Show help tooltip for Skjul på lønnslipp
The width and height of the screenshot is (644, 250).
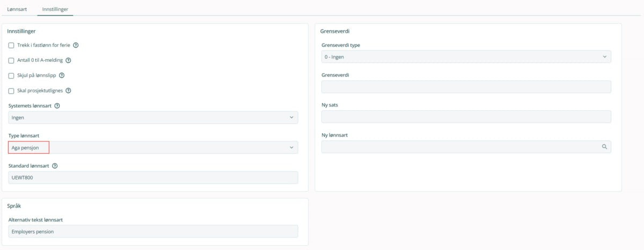pyautogui.click(x=62, y=76)
